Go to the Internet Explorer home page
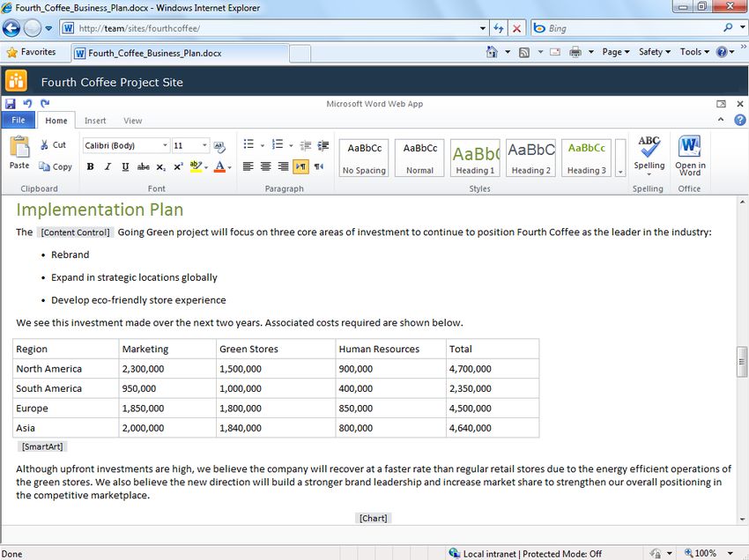 click(492, 52)
